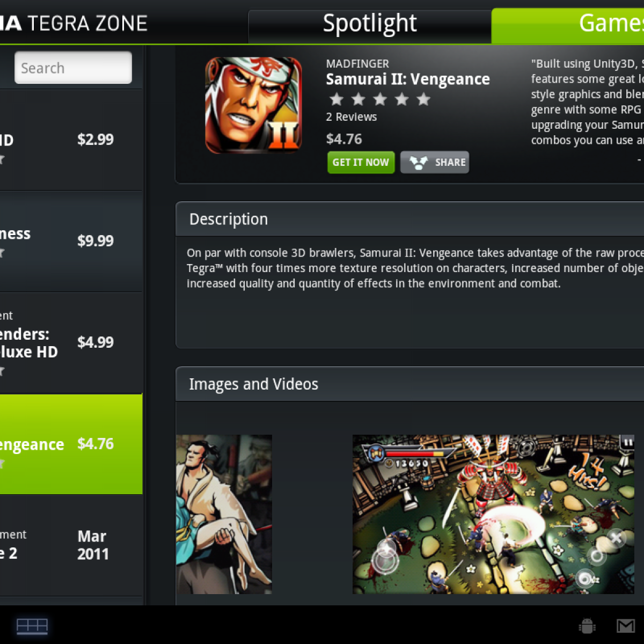Open the samurai carrying woman artwork thumbnail
Viewport: 644px width, 644px height.
[224, 514]
